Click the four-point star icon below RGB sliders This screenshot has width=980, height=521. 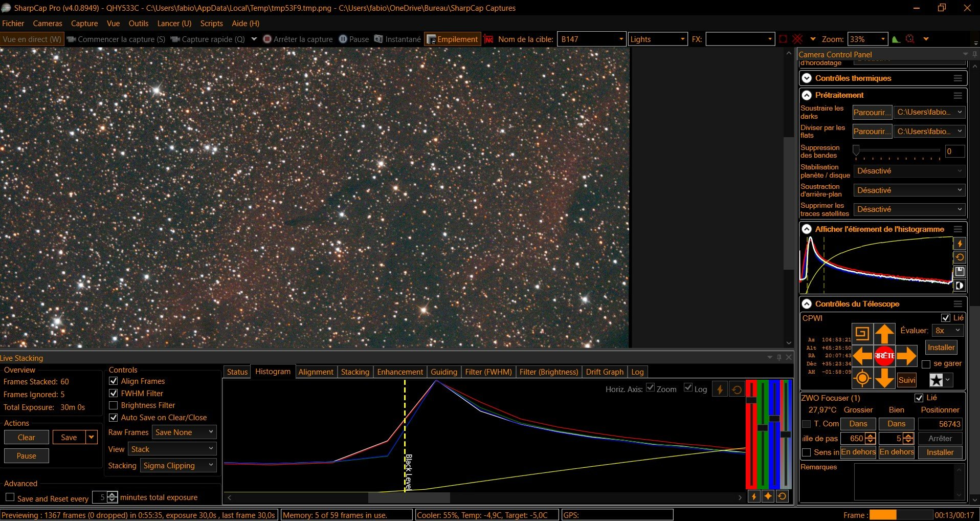tap(768, 496)
